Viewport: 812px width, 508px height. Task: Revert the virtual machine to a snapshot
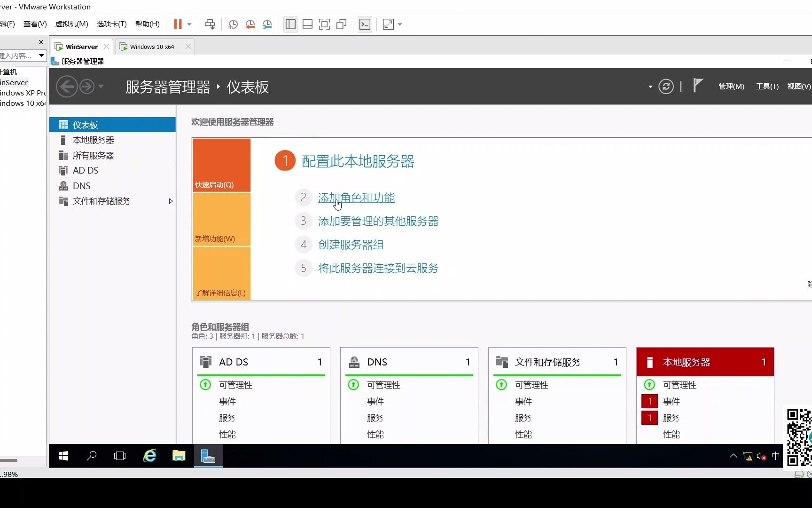coord(250,24)
